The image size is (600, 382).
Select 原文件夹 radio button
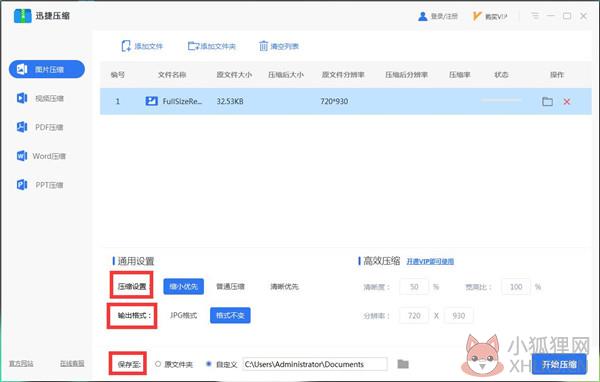[x=158, y=364]
